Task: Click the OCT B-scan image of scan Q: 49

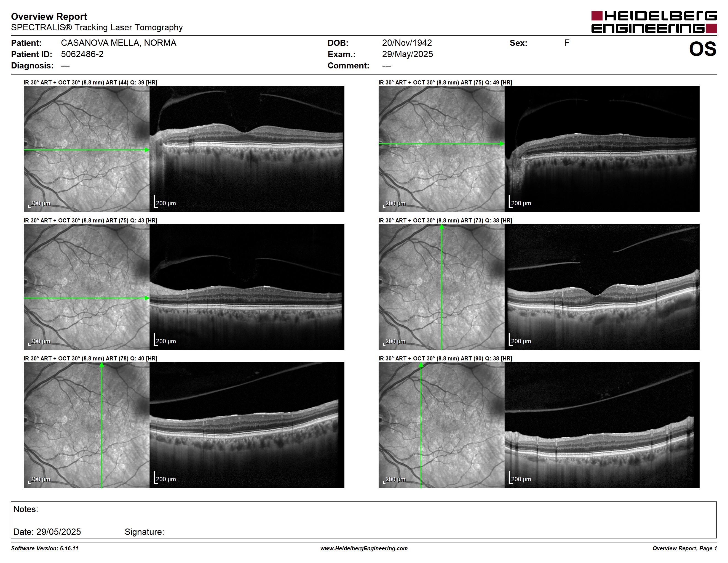Action: tap(602, 149)
